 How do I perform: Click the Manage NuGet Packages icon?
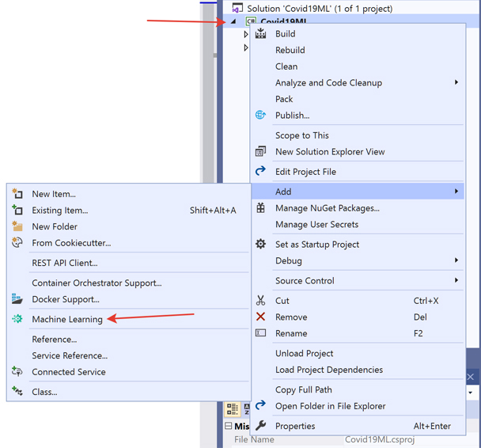click(x=260, y=208)
